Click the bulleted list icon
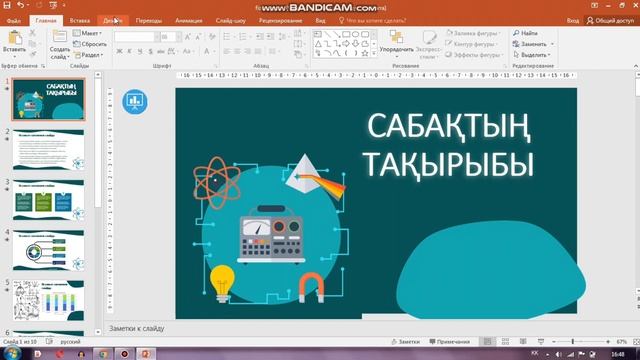Image resolution: width=640 pixels, height=360 pixels. click(227, 37)
